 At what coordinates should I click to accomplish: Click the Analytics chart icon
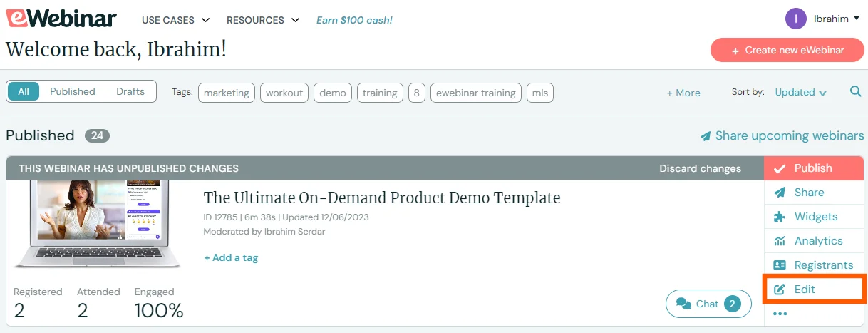[780, 241]
